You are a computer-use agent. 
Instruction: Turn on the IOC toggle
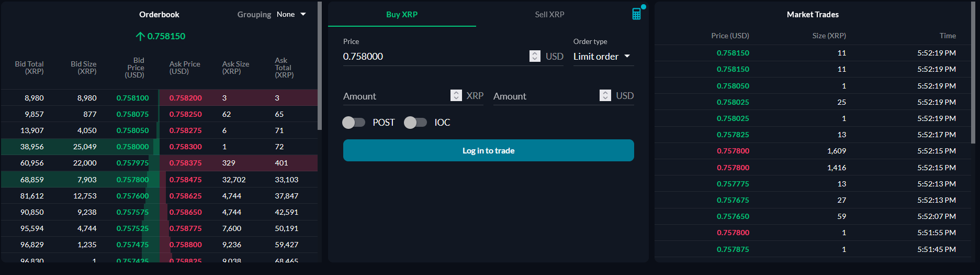(415, 123)
